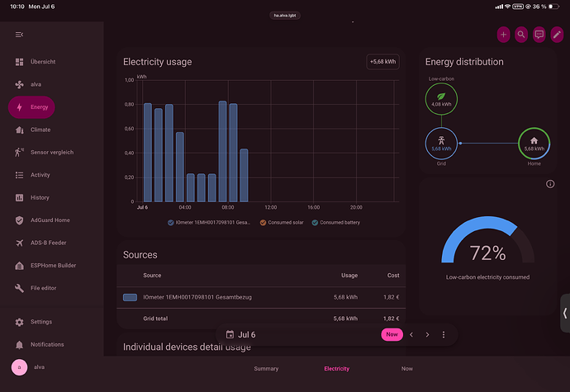Screen dimensions: 570x392
Task: Open search with the magnifier icon
Action: click(x=521, y=35)
